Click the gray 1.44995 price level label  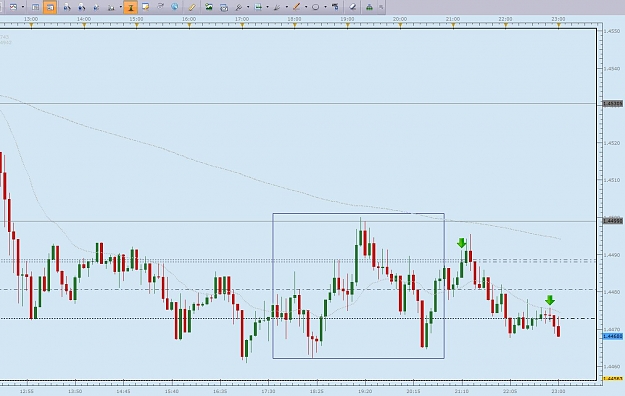pos(612,221)
